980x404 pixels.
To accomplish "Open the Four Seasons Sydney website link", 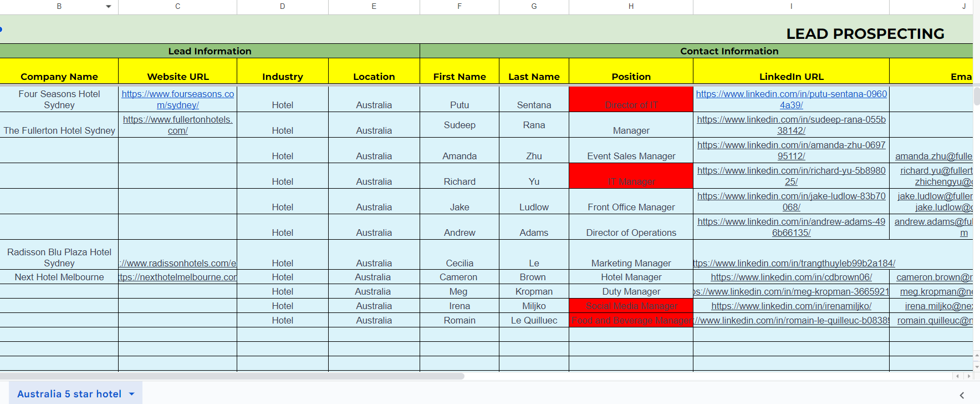I will (178, 99).
